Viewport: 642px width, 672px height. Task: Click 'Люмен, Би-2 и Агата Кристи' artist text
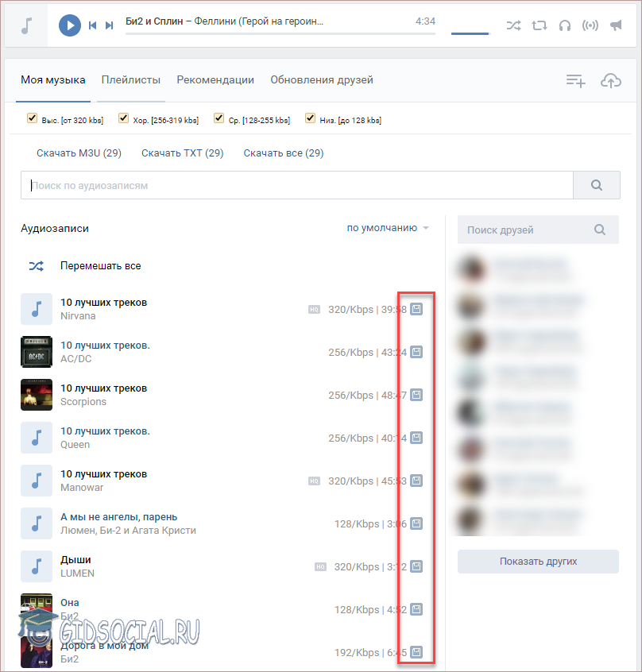pos(128,530)
